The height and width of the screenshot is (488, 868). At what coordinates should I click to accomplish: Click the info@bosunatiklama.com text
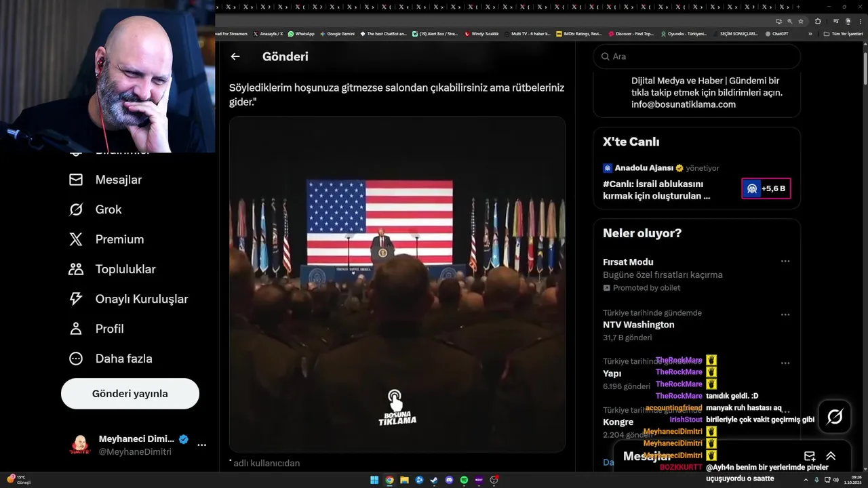coord(684,104)
